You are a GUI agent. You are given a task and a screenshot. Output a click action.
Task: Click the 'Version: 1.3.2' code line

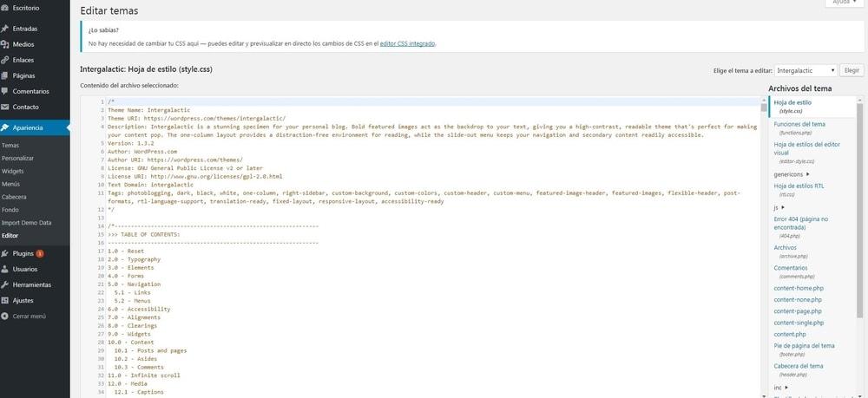(x=129, y=143)
